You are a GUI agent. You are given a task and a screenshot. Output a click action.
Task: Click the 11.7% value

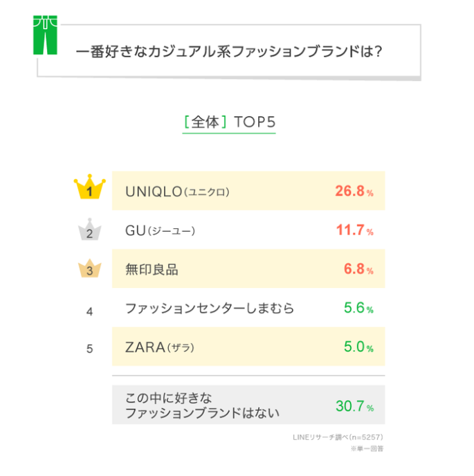355,230
